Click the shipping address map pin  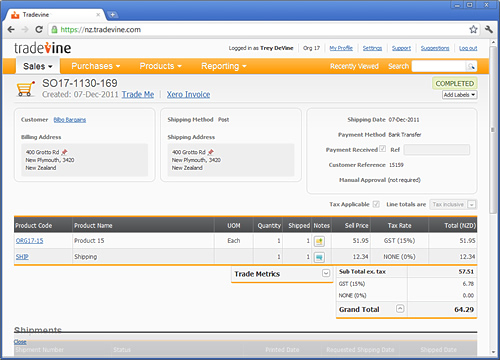point(211,152)
